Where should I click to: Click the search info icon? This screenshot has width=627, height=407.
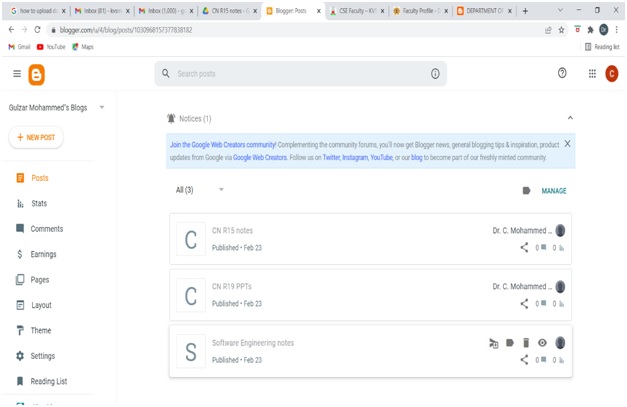click(435, 73)
